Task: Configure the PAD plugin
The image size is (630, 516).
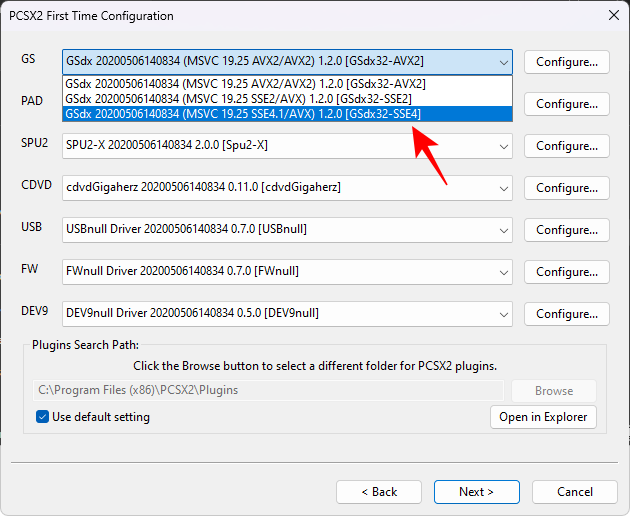Action: tap(567, 104)
